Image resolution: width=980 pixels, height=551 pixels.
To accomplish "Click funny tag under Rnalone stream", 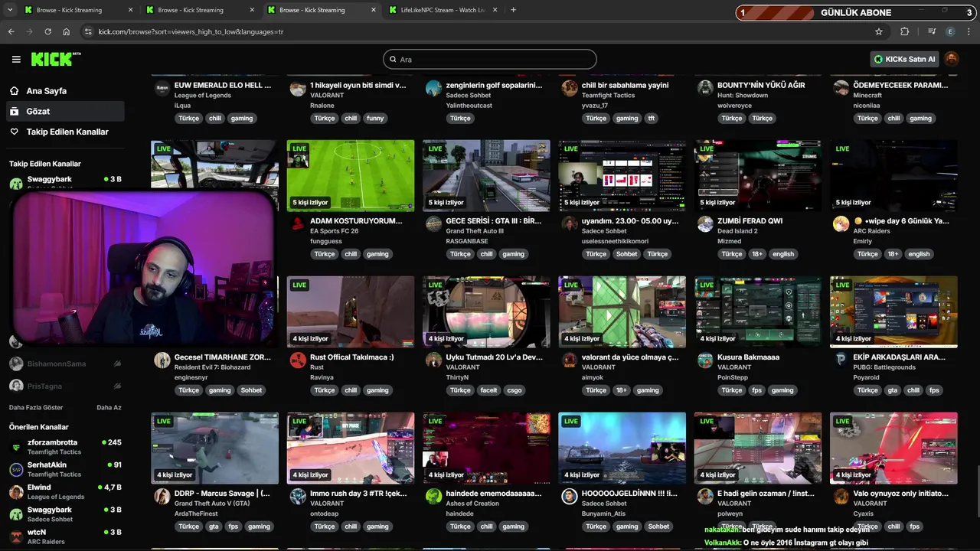I will coord(375,119).
